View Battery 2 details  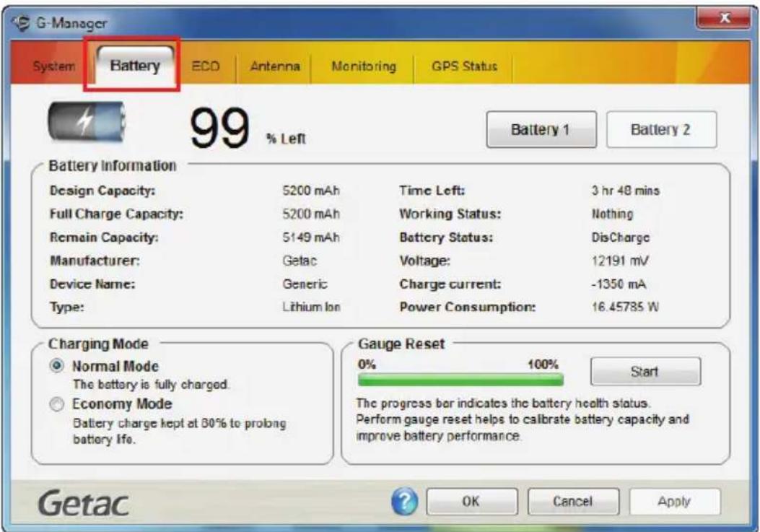(661, 129)
